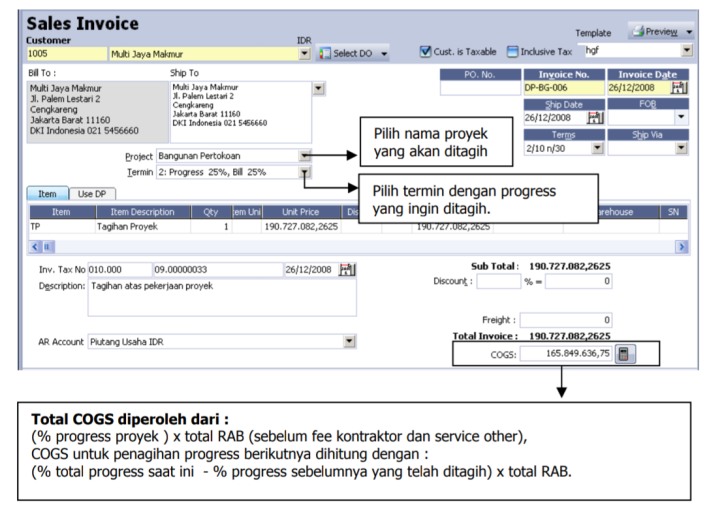Expand the Customer name dropdown

[x=304, y=53]
